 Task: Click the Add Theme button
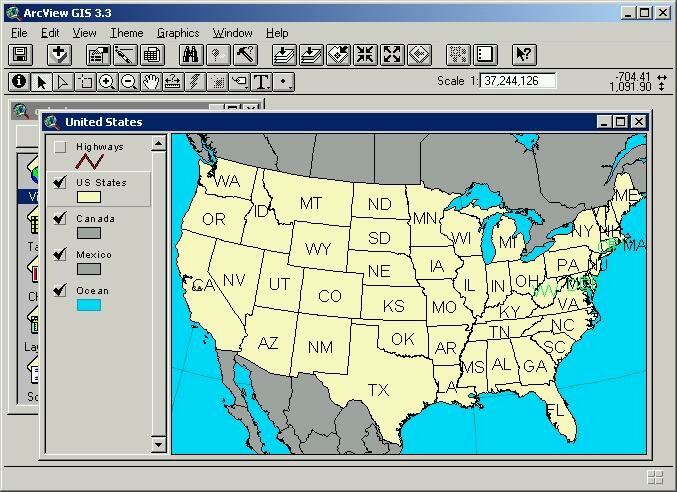pos(59,55)
